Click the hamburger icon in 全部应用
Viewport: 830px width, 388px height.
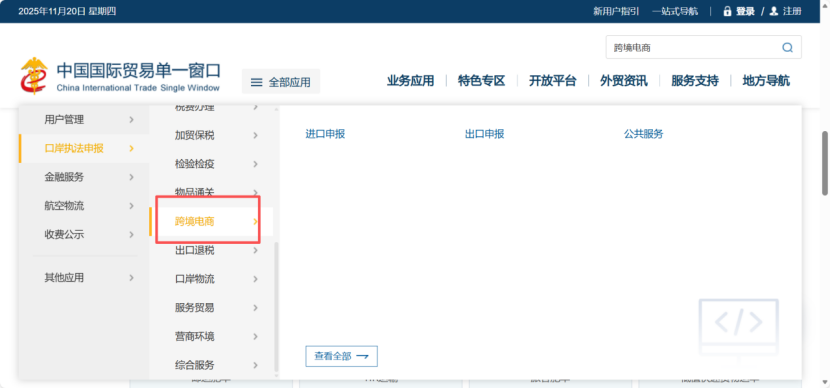257,83
